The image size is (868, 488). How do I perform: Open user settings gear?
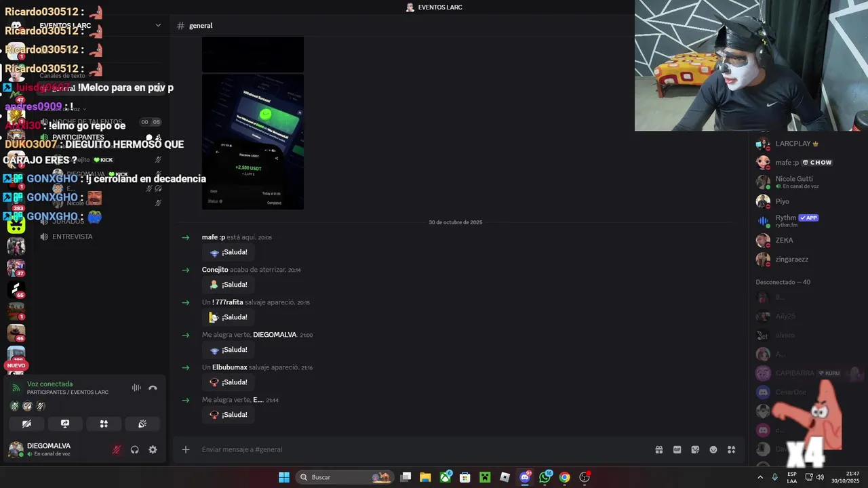pyautogui.click(x=153, y=449)
